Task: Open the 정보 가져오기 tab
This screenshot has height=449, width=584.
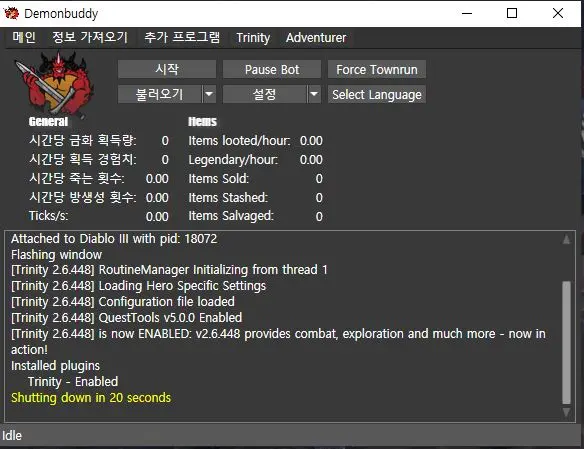Action: pos(90,37)
